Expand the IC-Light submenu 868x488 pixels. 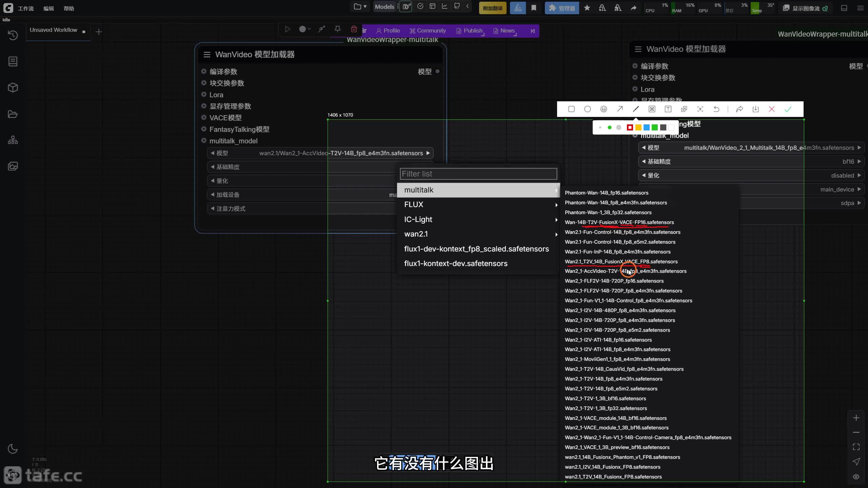478,220
